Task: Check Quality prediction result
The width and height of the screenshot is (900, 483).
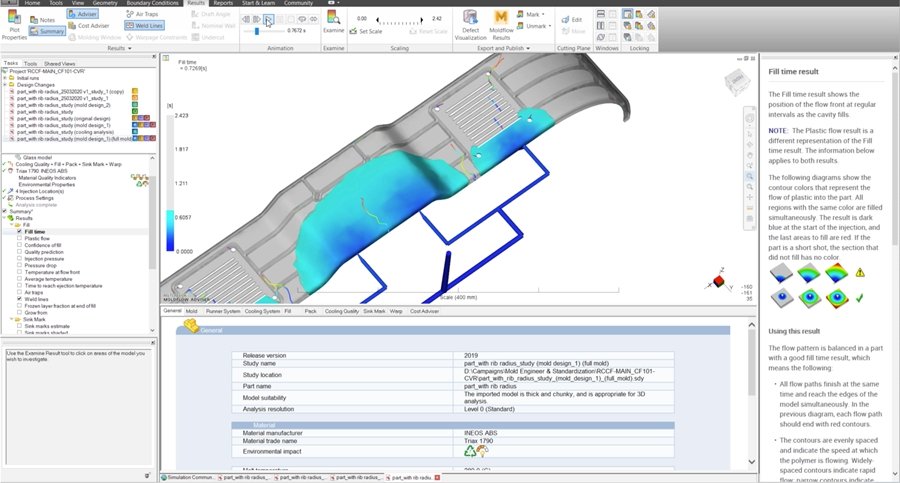Action: pyautogui.click(x=20, y=252)
